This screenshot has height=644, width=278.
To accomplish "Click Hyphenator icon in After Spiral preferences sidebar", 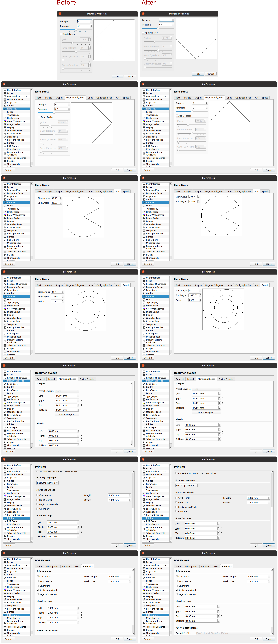I will tap(144, 305).
